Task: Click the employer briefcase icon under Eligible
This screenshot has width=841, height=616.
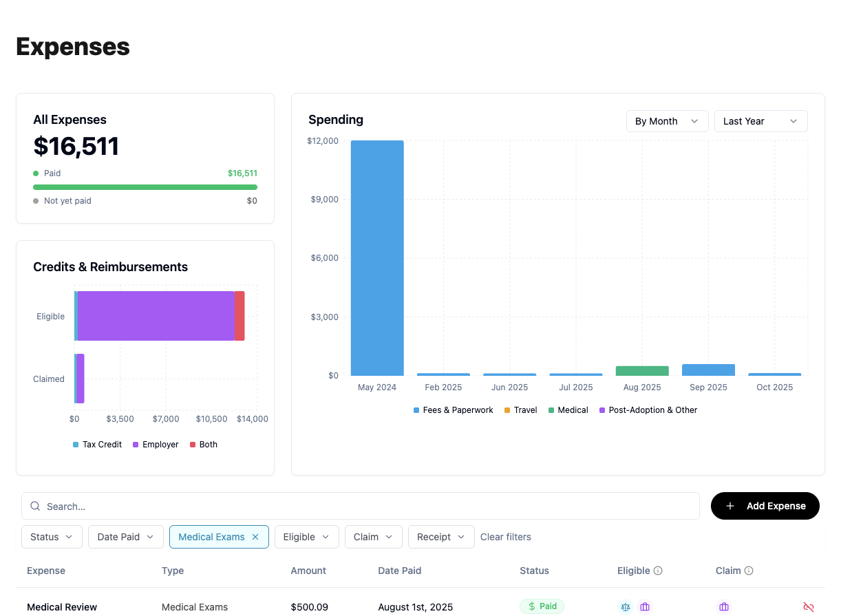Action: [645, 607]
